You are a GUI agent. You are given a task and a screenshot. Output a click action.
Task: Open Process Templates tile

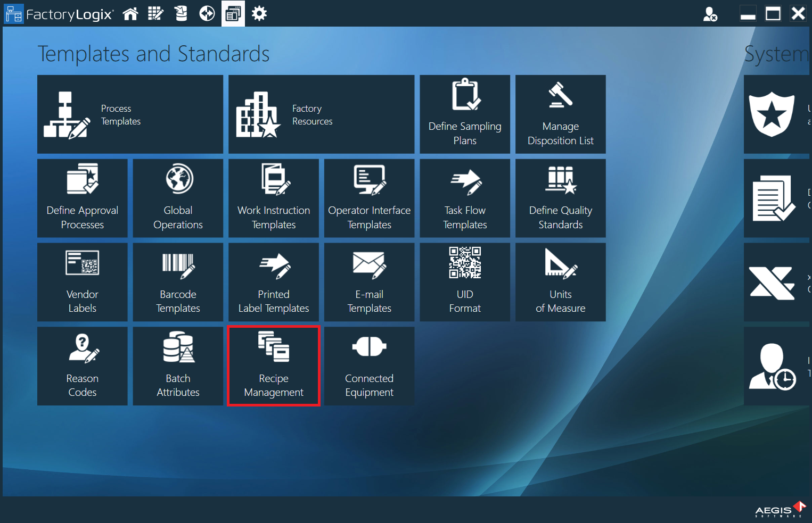pyautogui.click(x=130, y=114)
